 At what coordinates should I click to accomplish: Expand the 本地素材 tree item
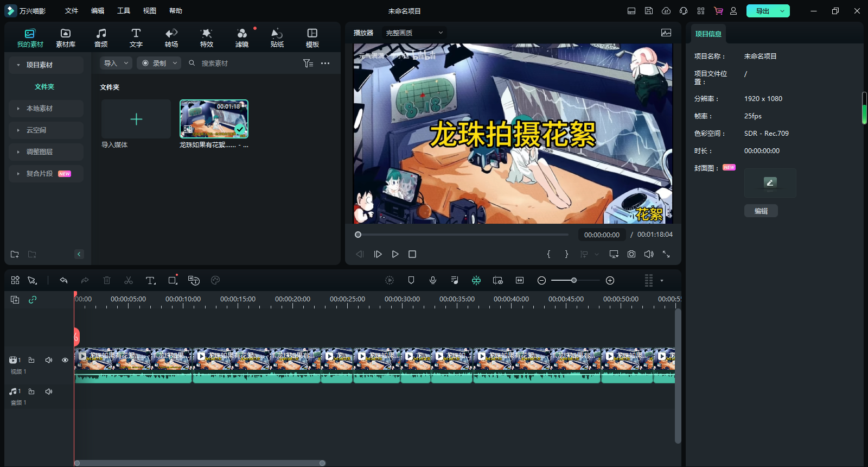click(x=18, y=109)
